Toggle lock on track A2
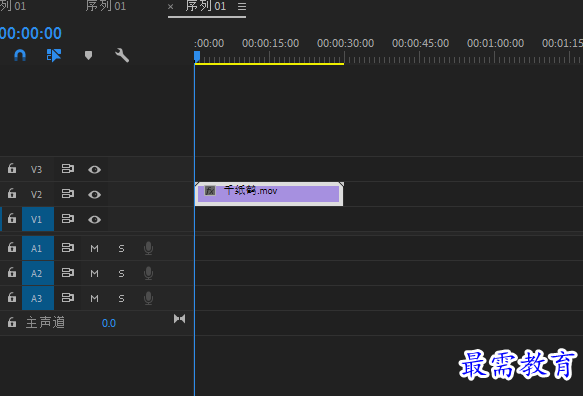This screenshot has height=396, width=583. tap(12, 272)
